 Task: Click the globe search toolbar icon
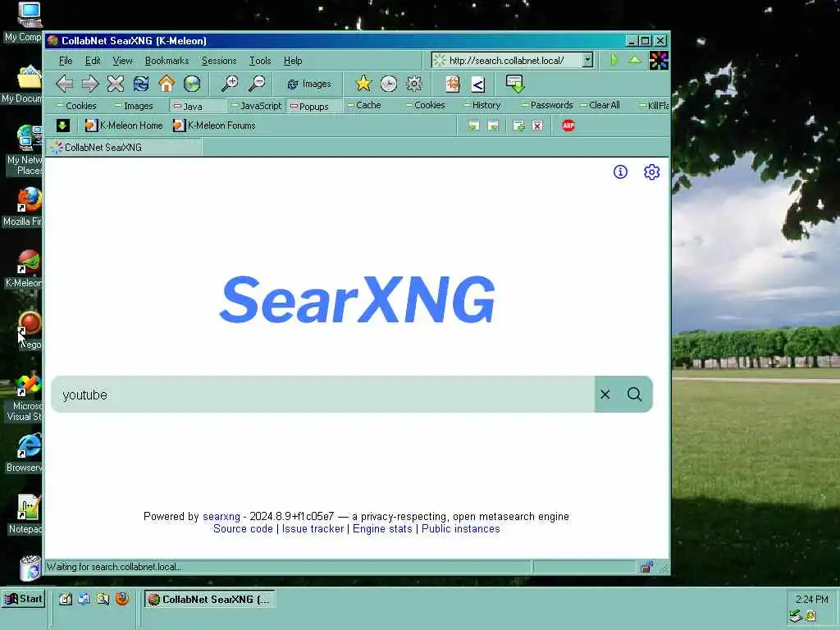pos(192,84)
